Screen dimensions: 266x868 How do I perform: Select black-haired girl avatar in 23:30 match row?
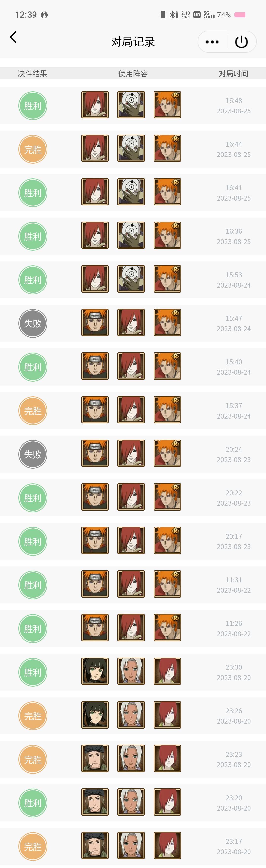click(95, 671)
